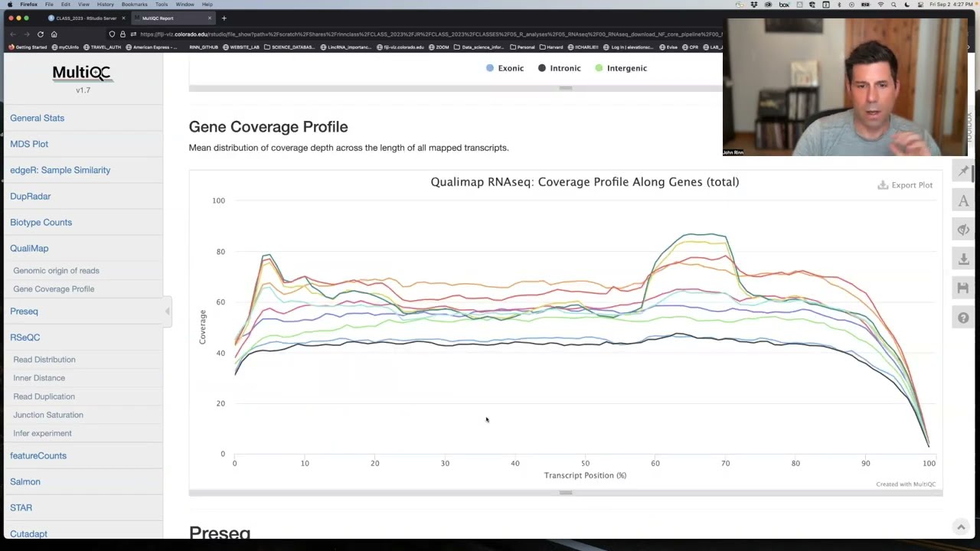Select Gene Coverage Profile sidebar subsection

[x=54, y=289]
